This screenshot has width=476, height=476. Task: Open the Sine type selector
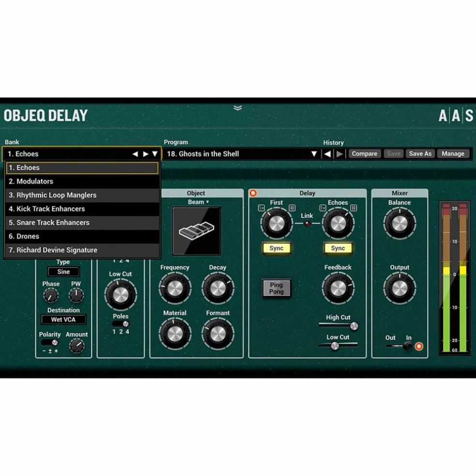63,272
